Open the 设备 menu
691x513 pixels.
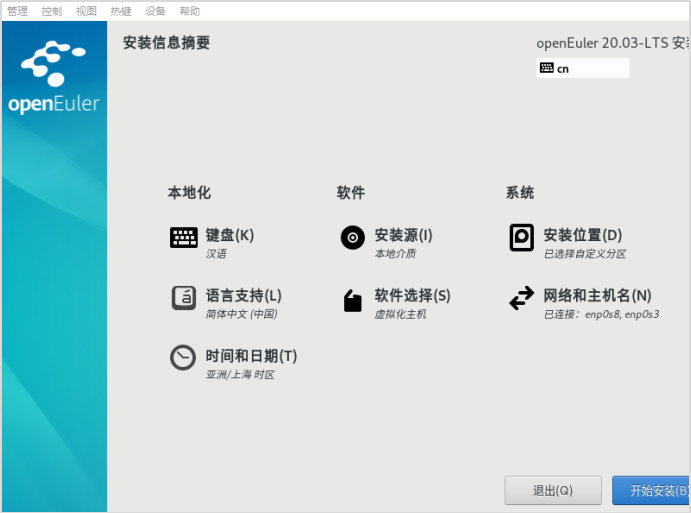155,11
